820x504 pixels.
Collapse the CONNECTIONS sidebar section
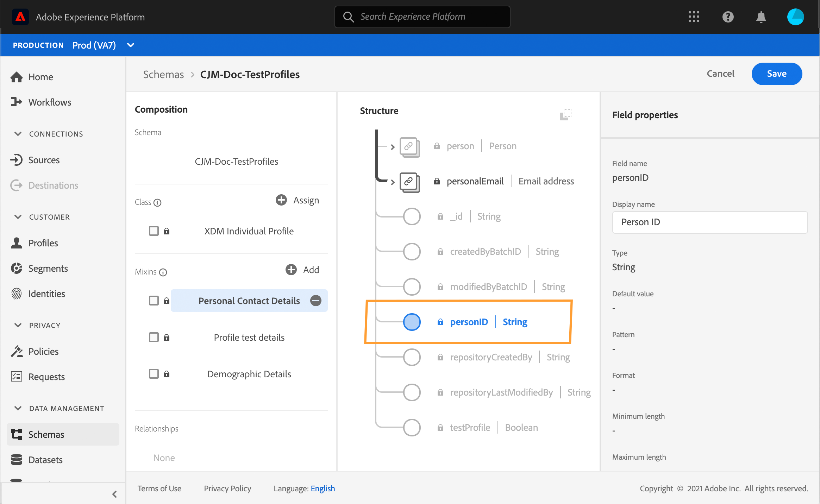pyautogui.click(x=18, y=134)
